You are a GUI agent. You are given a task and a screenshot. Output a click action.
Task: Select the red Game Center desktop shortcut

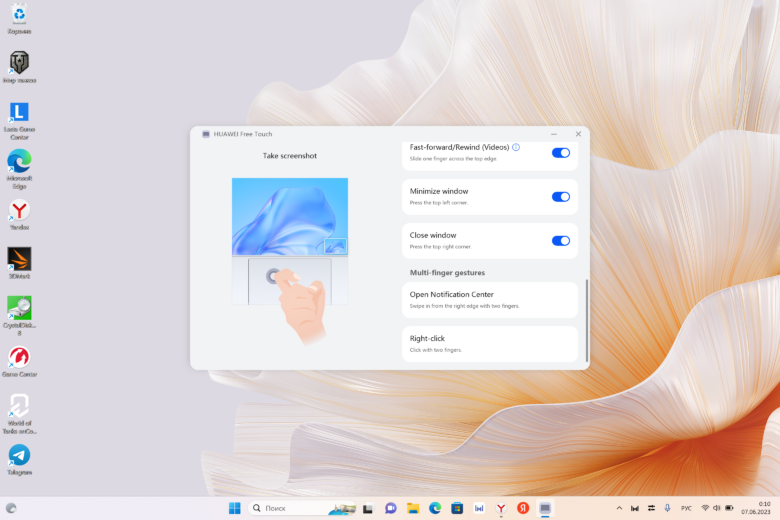19,362
